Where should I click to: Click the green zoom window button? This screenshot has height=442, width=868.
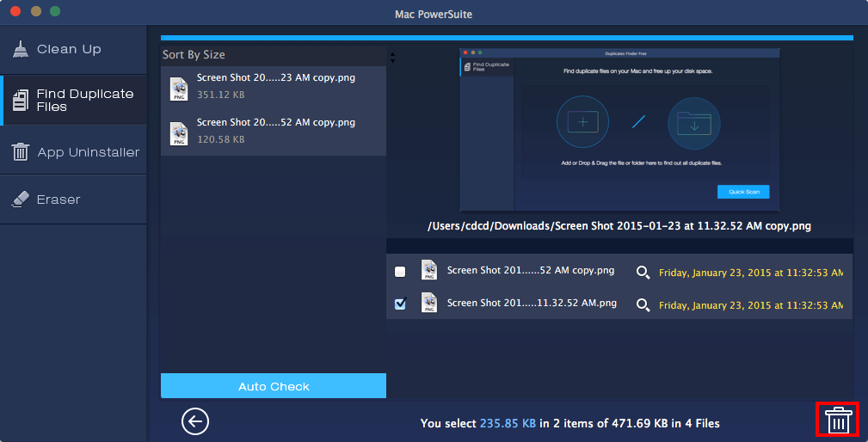(x=55, y=11)
